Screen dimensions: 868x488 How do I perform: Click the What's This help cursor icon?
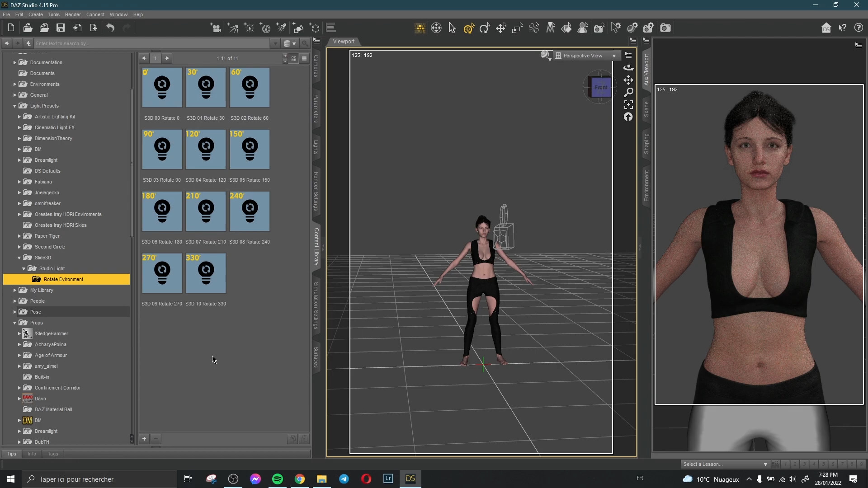click(x=843, y=28)
